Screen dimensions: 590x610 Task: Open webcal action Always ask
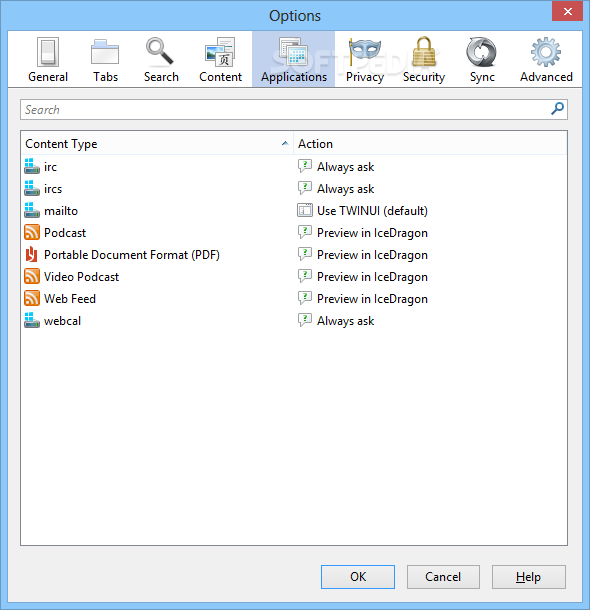pos(345,321)
